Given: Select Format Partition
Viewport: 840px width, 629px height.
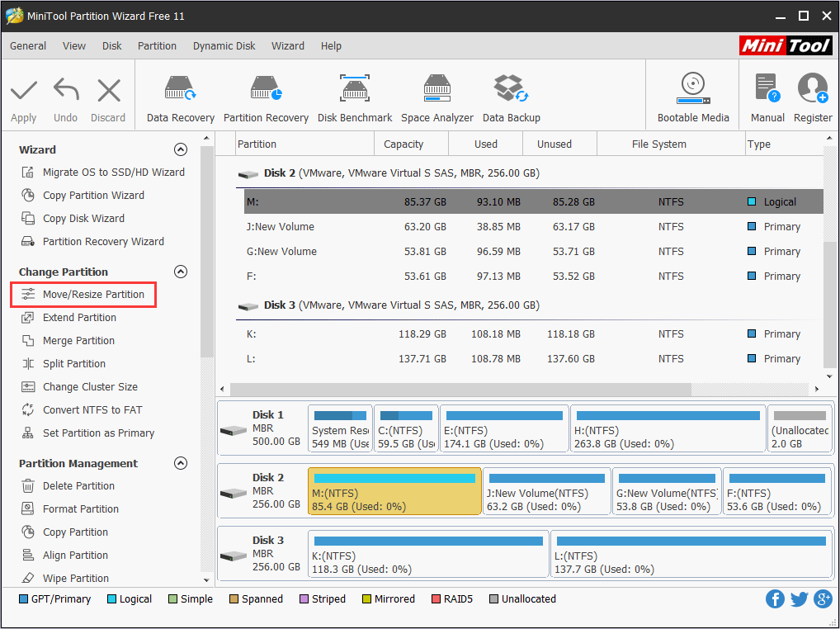Looking at the screenshot, I should click(x=69, y=508).
